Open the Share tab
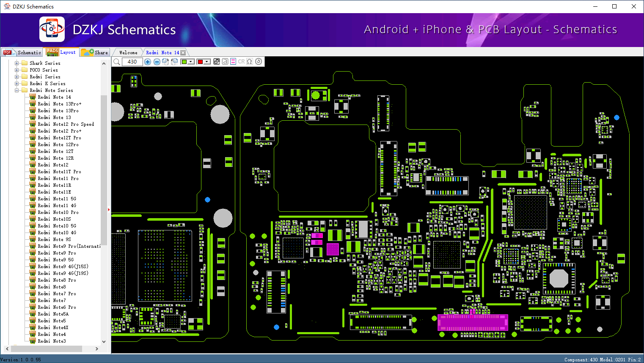 pos(95,53)
